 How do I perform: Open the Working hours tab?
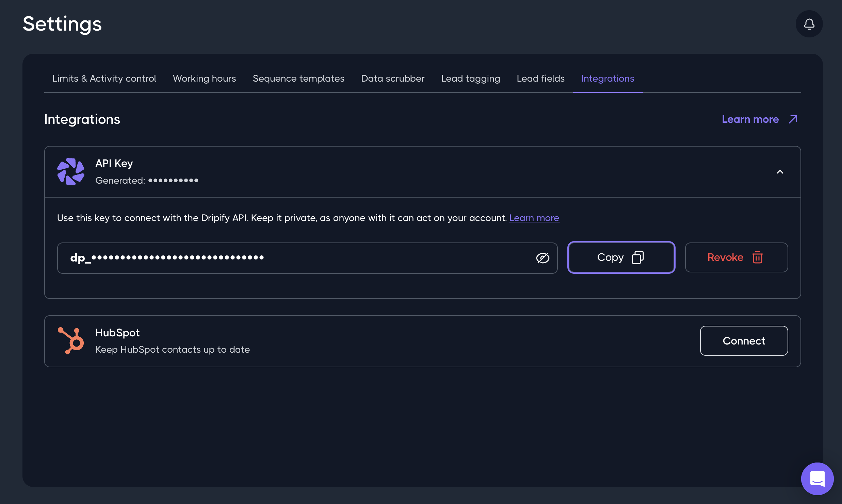point(205,79)
